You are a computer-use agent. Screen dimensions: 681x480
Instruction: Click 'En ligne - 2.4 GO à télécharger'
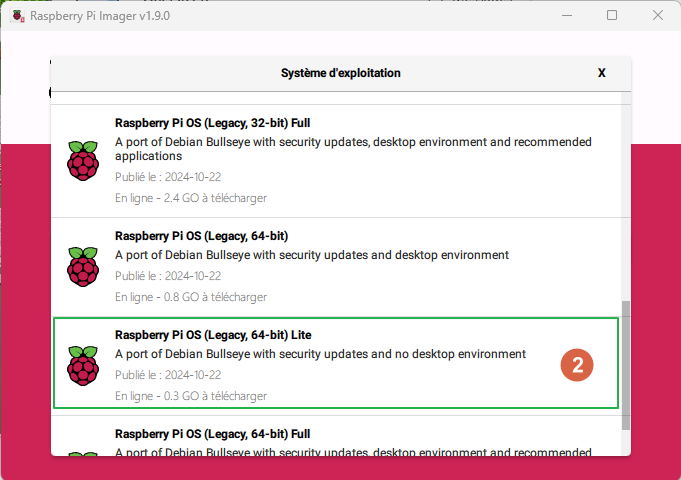[191, 198]
